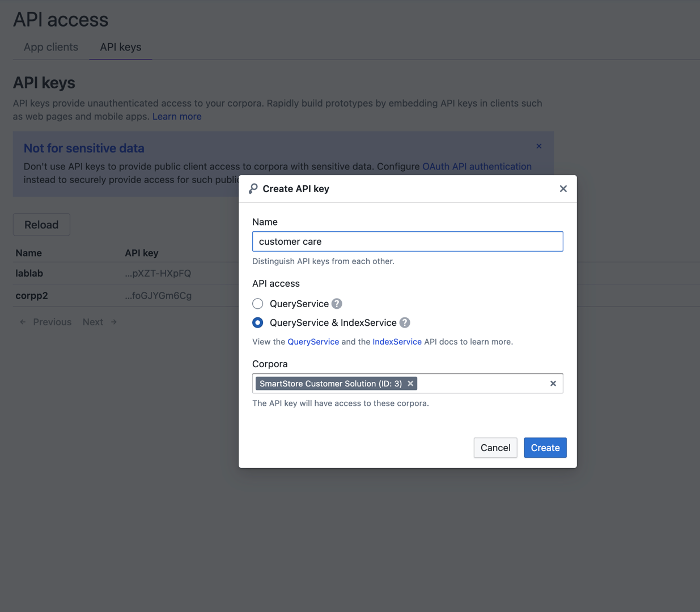The height and width of the screenshot is (612, 700).
Task: Click the Reload button
Action: (41, 225)
